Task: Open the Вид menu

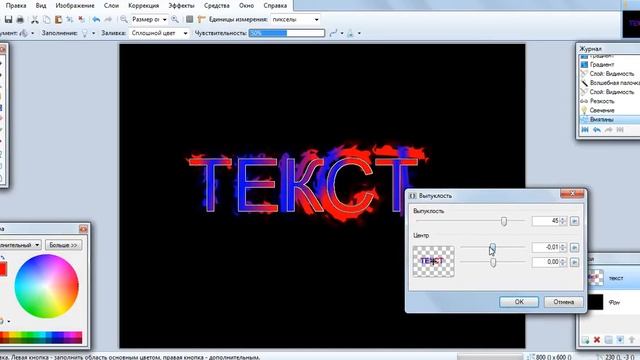Action: [x=41, y=6]
